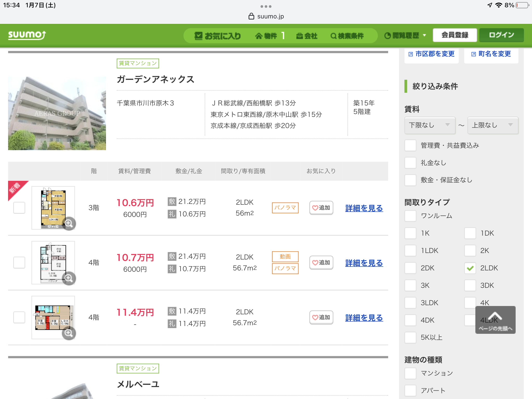Expand 閲覧履歴 browsing history dropdown
Viewport: 532px width, 399px height.
(405, 36)
